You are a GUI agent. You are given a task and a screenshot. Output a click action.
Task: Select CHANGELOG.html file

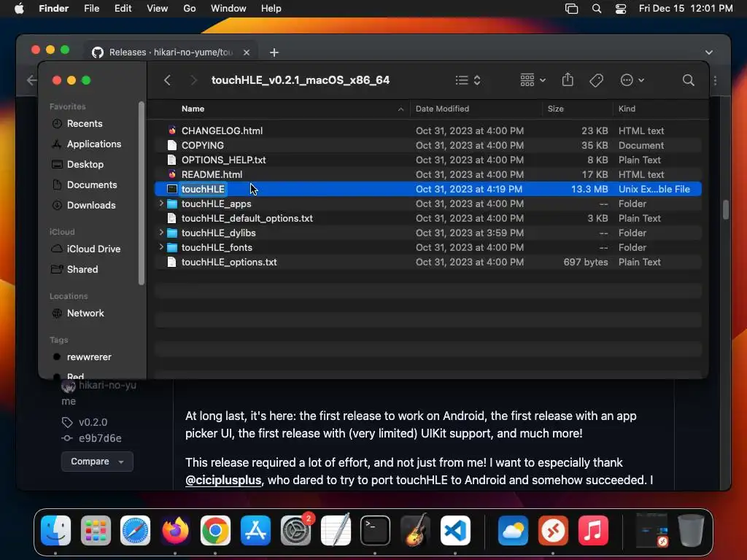pos(427,131)
